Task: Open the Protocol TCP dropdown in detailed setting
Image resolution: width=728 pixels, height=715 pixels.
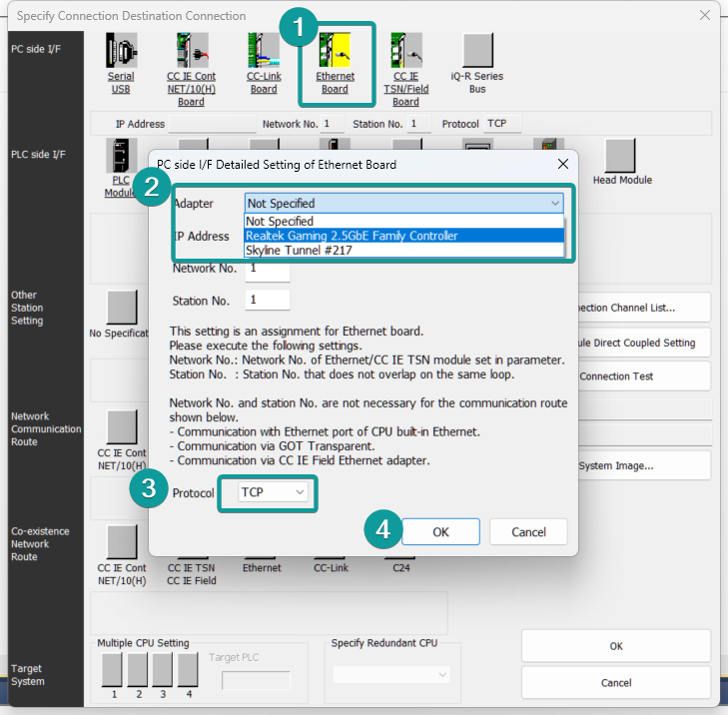Action: point(273,492)
